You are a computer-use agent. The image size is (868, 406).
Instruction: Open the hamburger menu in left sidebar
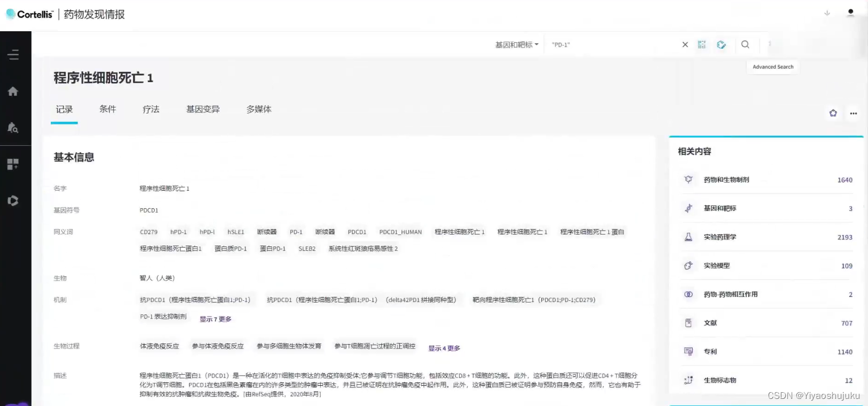point(13,55)
